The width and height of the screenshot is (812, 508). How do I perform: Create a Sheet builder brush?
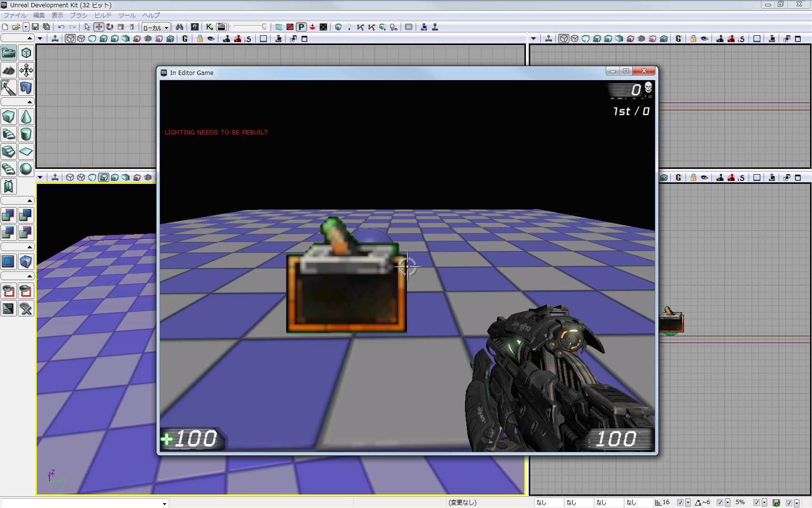(26, 151)
